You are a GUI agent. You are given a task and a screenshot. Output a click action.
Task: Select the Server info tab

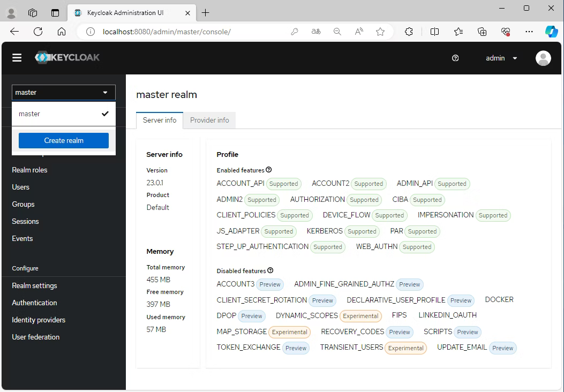[x=160, y=120]
